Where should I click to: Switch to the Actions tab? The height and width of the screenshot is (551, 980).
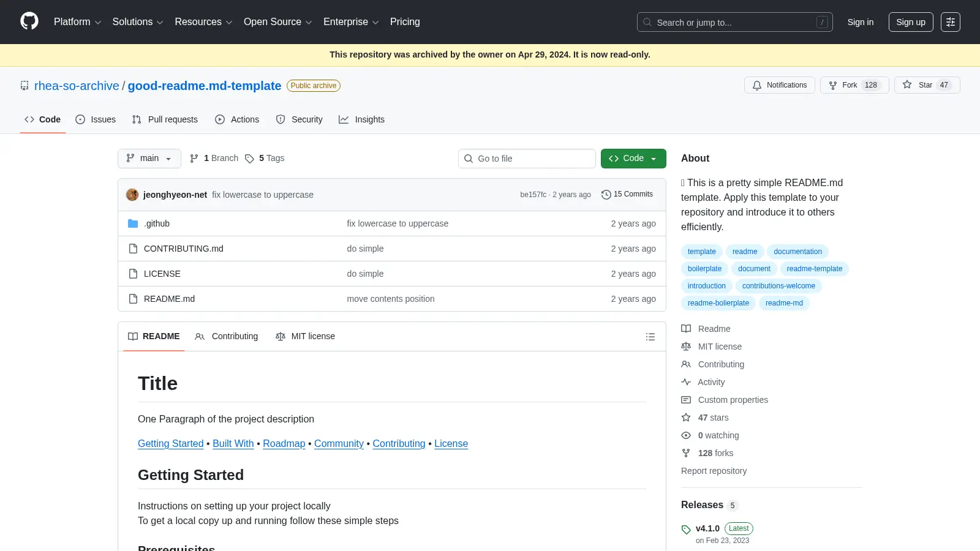[237, 119]
